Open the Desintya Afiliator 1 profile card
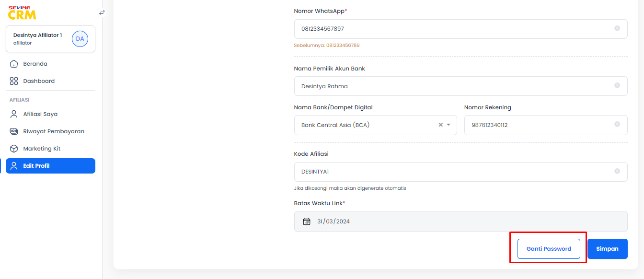Screen dimensions: 644x279 [x=50, y=39]
